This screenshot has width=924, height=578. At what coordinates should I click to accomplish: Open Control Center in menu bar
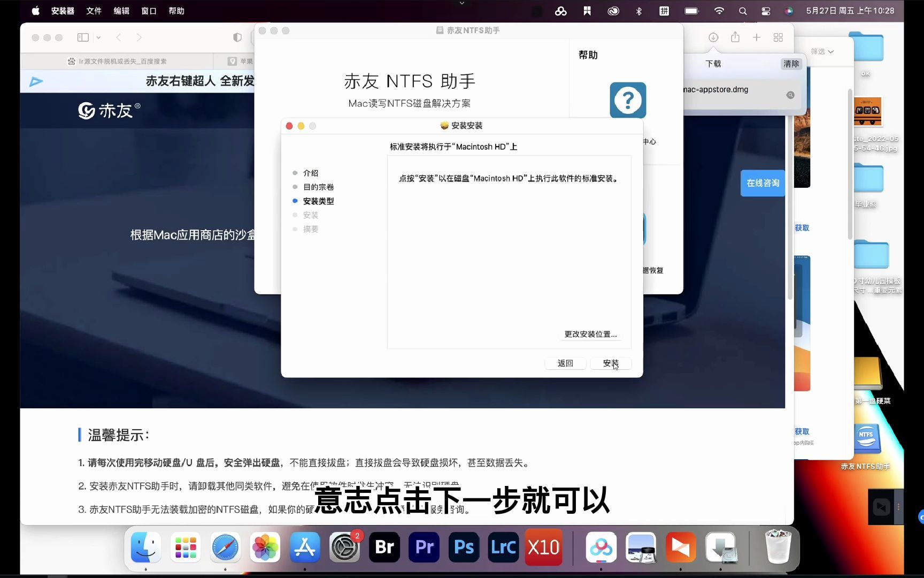pos(766,11)
